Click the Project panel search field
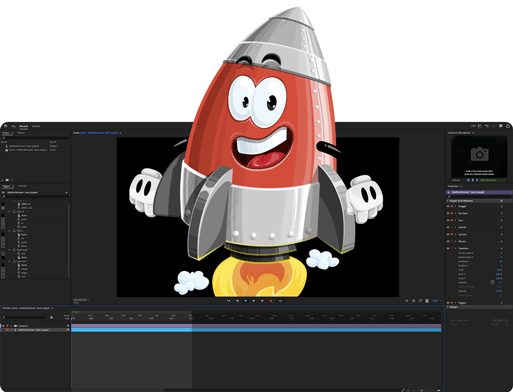 click(35, 138)
